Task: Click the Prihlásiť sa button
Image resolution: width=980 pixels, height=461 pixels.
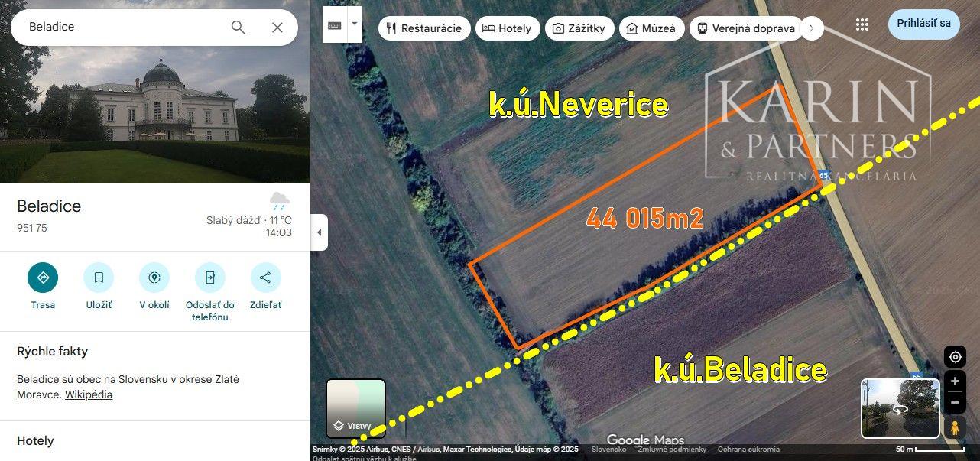Action: (x=923, y=24)
